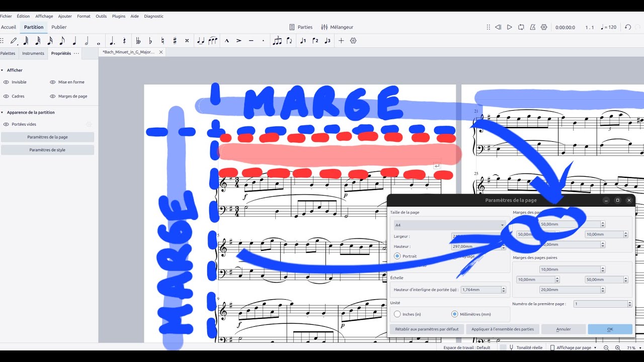Adjust the Numéro de la première page stepper

[x=629, y=304]
